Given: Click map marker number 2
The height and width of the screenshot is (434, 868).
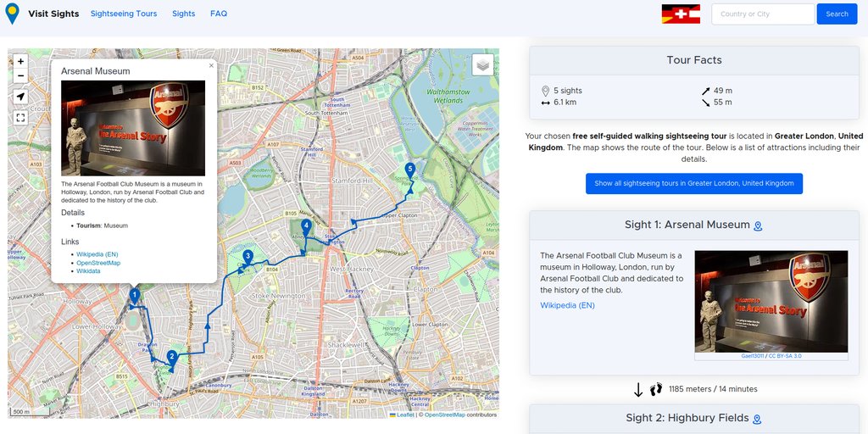Looking at the screenshot, I should pyautogui.click(x=172, y=357).
